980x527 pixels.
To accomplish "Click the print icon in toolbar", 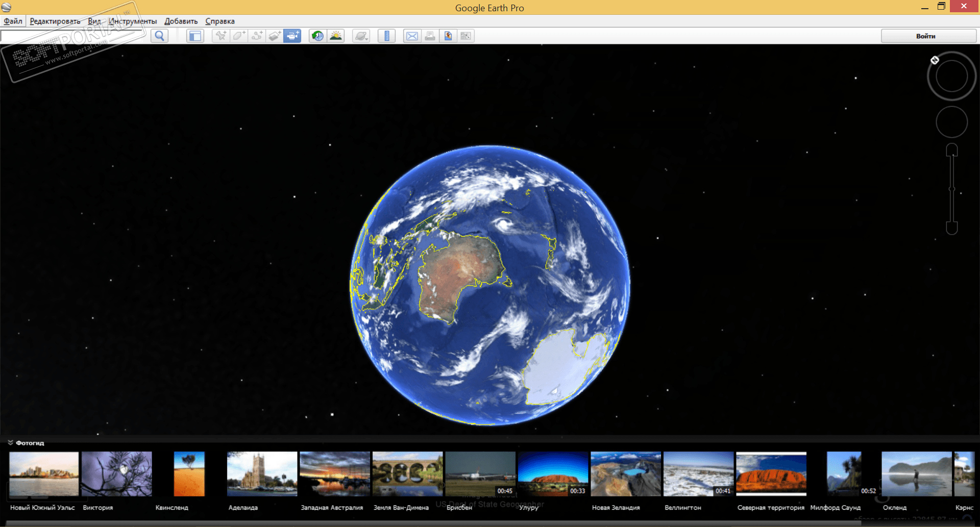I will point(430,36).
